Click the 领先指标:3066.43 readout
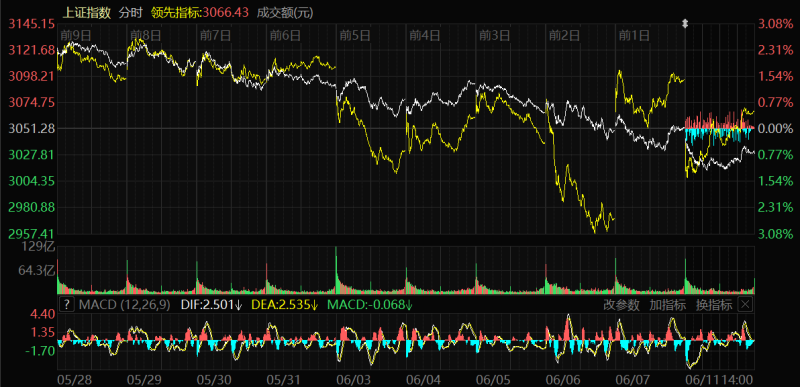The height and width of the screenshot is (387, 800). click(201, 13)
